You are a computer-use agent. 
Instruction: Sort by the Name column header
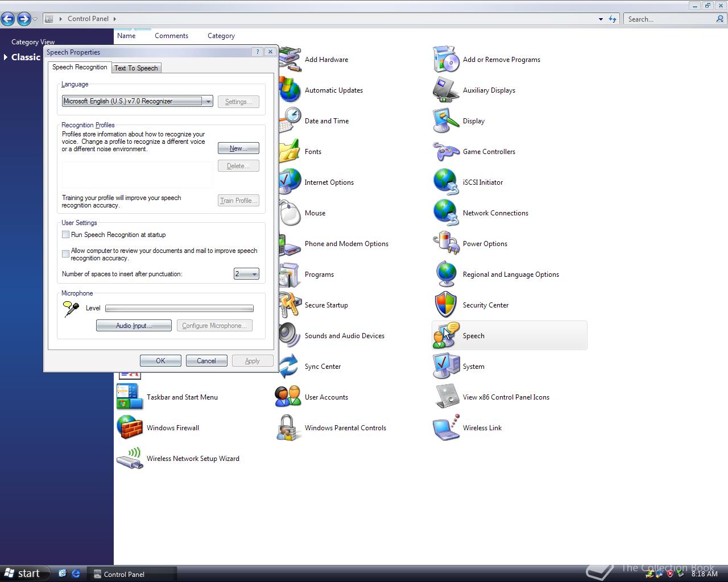coord(126,36)
